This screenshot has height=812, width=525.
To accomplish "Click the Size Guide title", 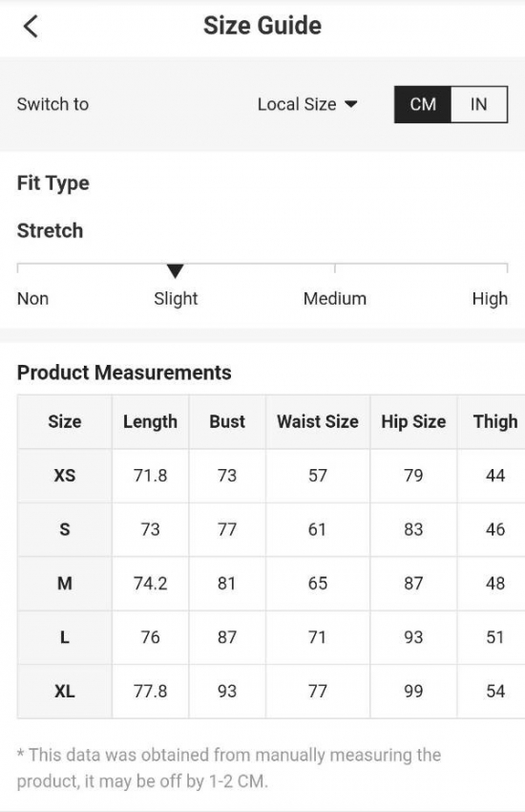I will [x=262, y=26].
